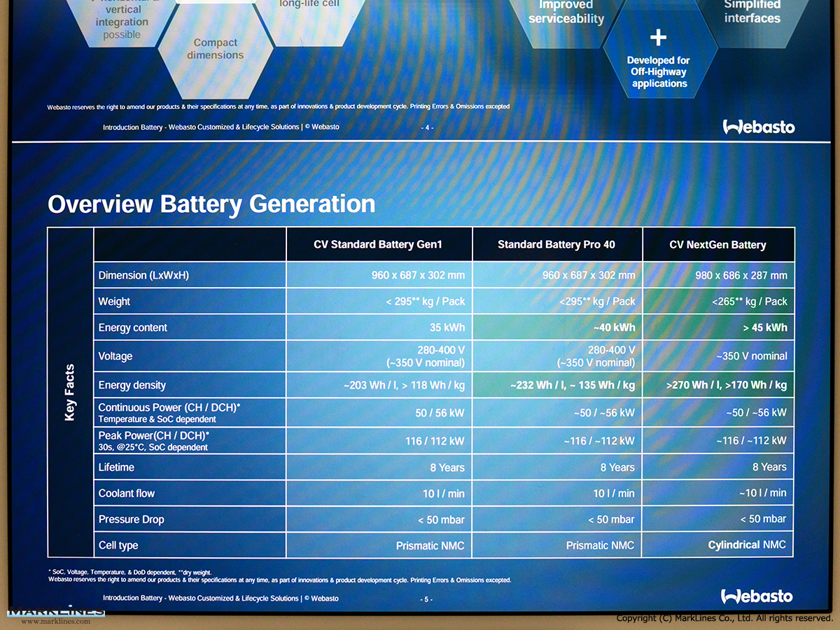This screenshot has height=630, width=840.
Task: Select the Pro 40 '~50 / ~56 kW' value
Action: pyautogui.click(x=604, y=413)
